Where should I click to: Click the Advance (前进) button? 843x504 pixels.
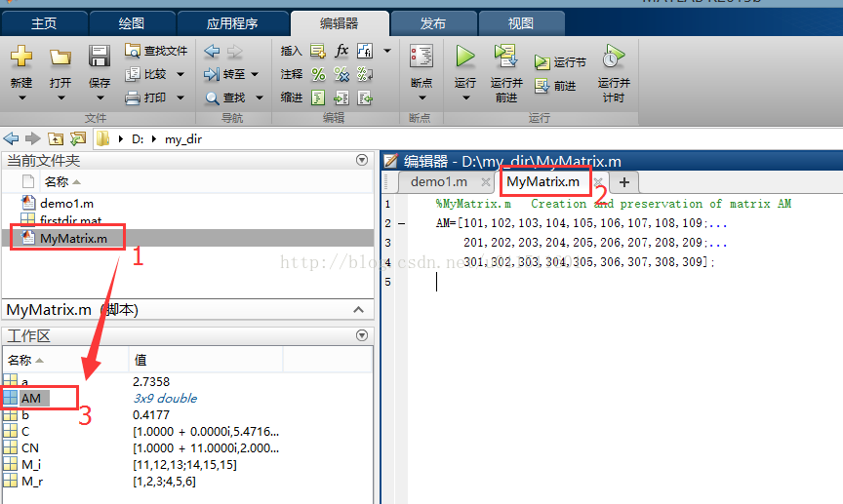[x=555, y=86]
